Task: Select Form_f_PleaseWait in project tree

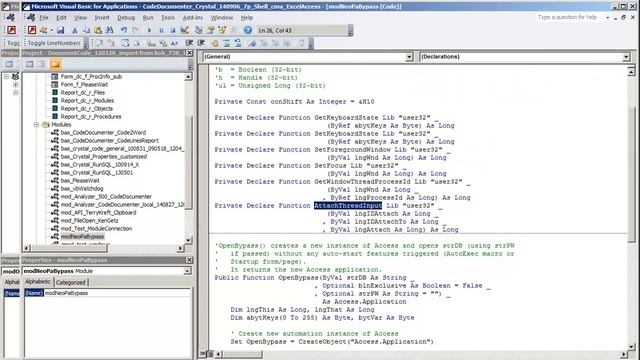Action: 84,84
